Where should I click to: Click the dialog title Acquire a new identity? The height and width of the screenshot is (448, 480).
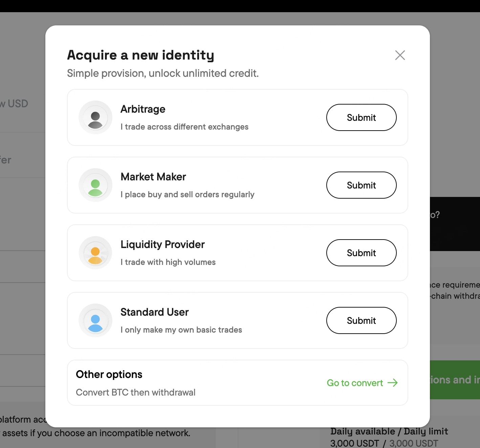click(x=140, y=55)
